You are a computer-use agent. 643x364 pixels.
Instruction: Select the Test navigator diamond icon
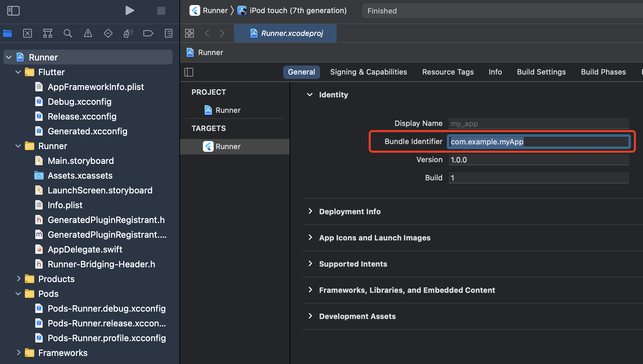[108, 33]
